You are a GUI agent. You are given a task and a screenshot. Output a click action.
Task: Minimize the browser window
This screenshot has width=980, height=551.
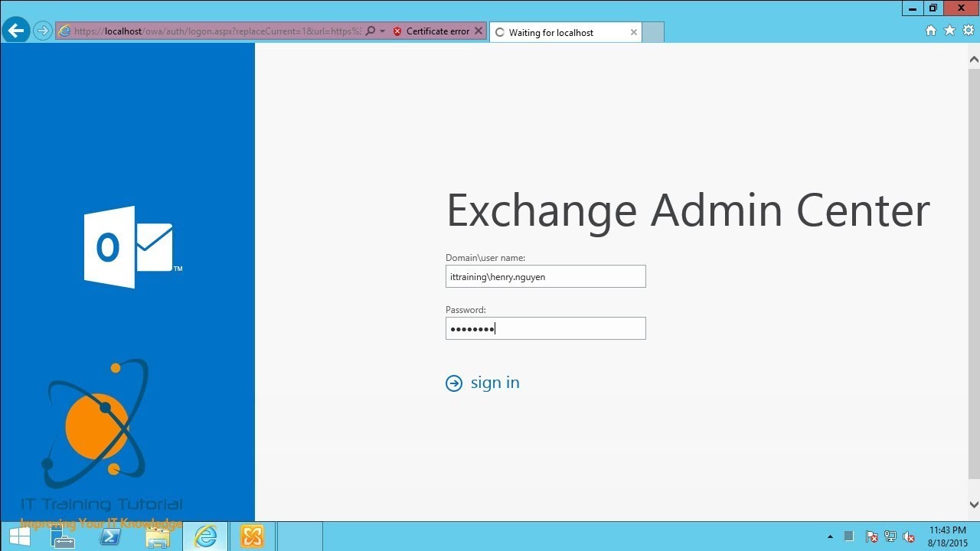pyautogui.click(x=913, y=8)
